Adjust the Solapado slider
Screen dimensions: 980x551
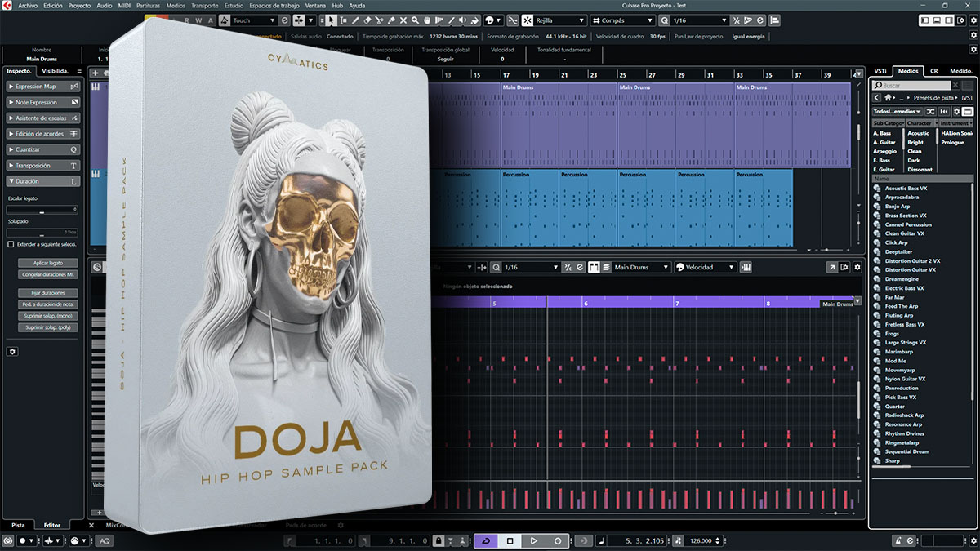(42, 233)
